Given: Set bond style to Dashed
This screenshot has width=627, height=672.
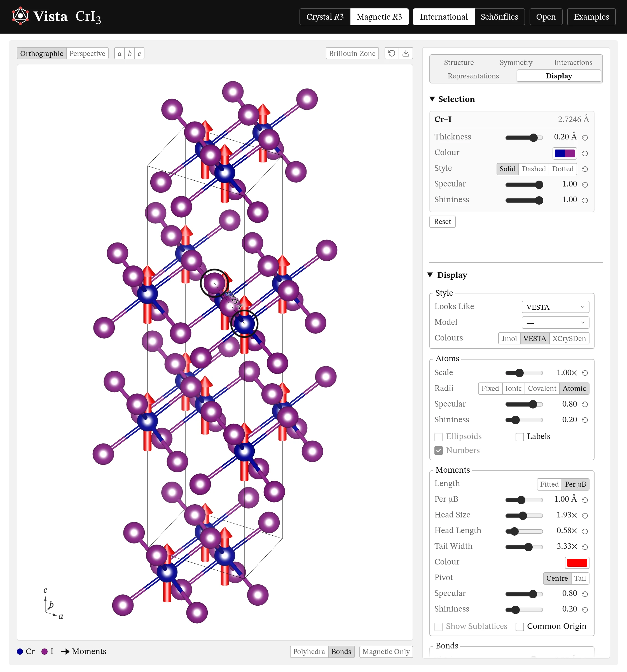Looking at the screenshot, I should pyautogui.click(x=534, y=169).
